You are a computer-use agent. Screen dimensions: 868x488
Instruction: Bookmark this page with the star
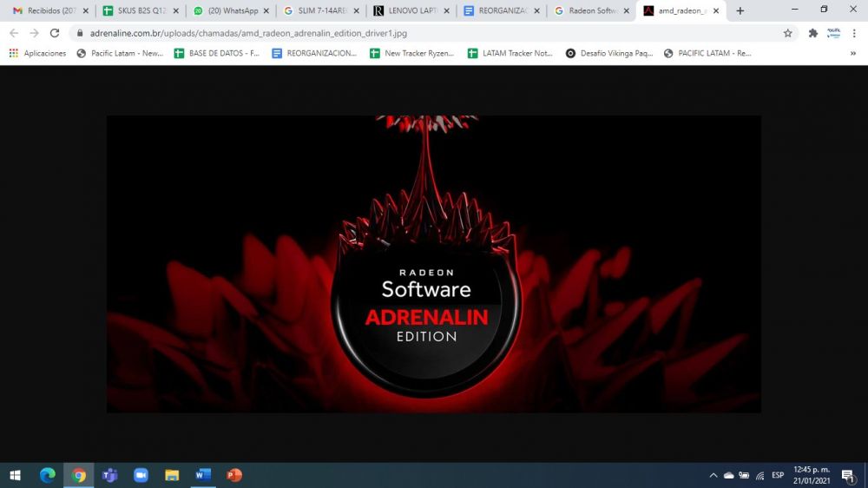(788, 33)
